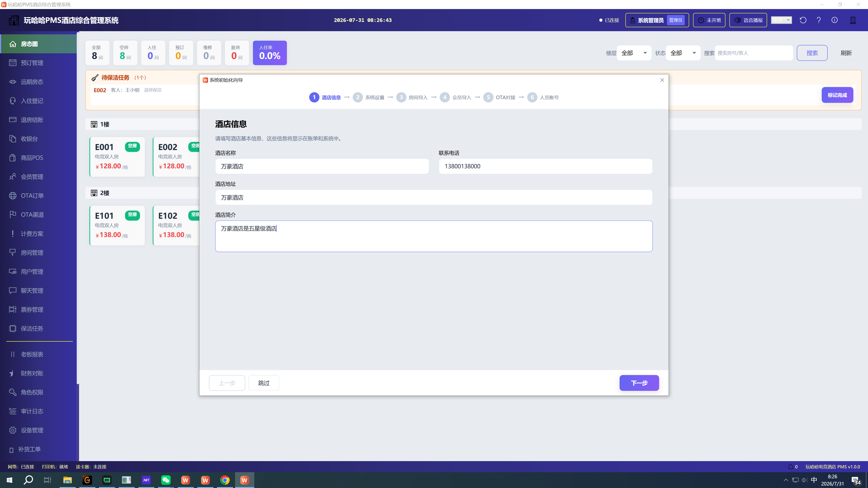Viewport: 868px width, 488px height.
Task: Click the 酒店名称 input field
Action: (322, 166)
